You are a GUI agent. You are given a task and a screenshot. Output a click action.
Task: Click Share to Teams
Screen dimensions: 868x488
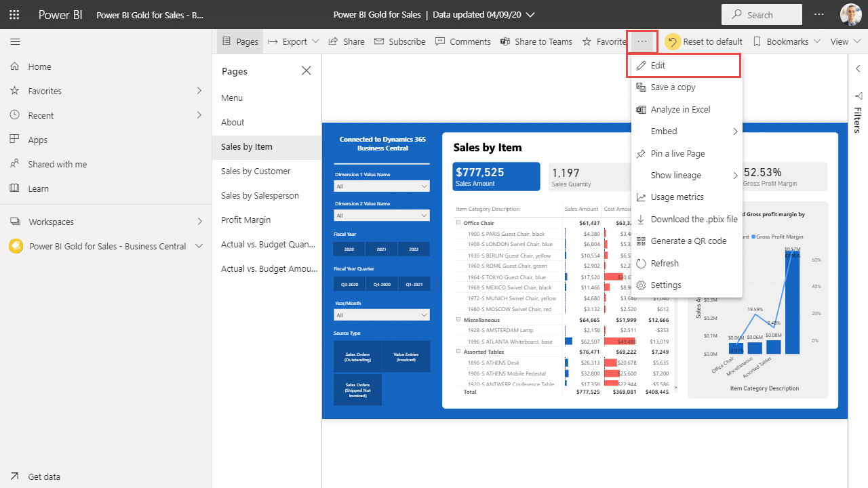coord(536,41)
